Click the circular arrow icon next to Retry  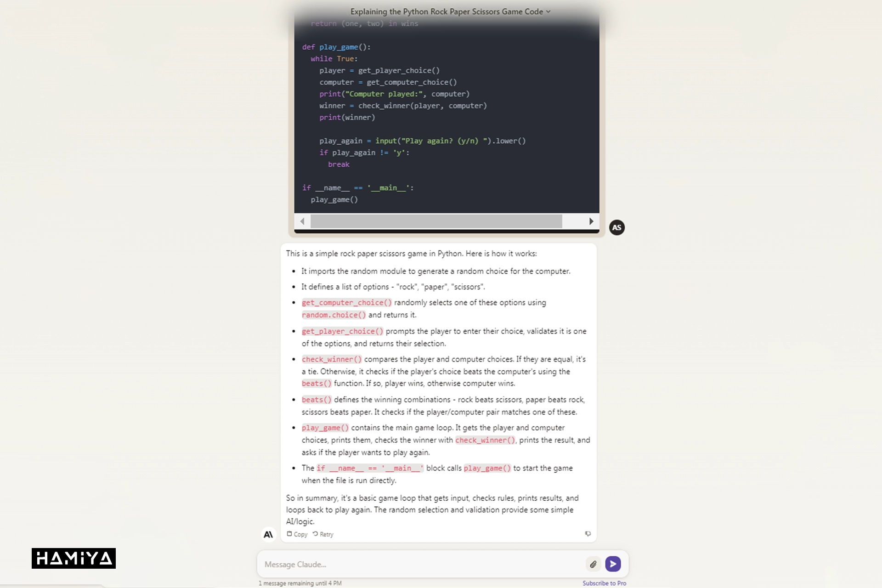315,534
